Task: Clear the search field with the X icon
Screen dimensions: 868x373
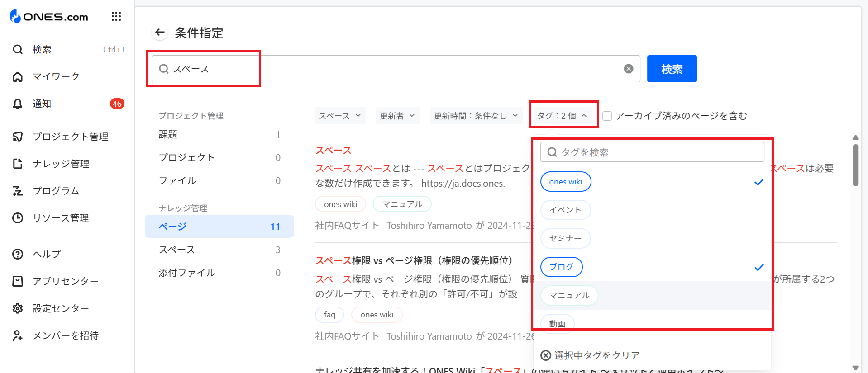Action: [x=629, y=69]
